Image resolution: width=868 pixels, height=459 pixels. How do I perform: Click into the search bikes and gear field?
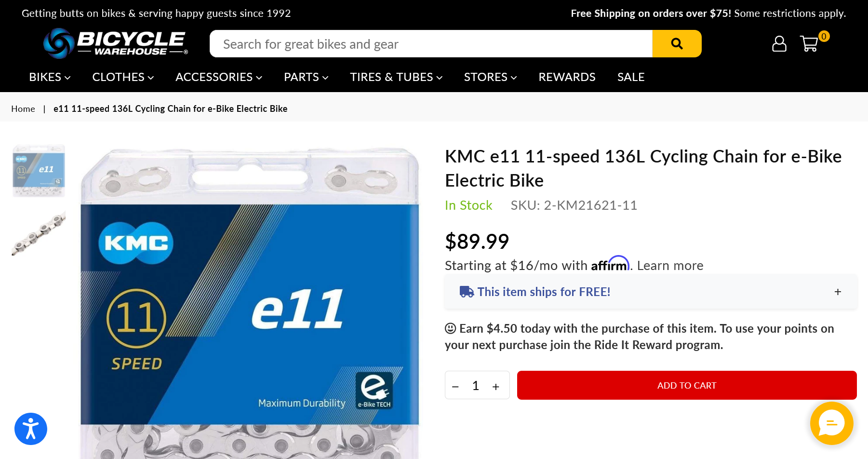click(431, 44)
